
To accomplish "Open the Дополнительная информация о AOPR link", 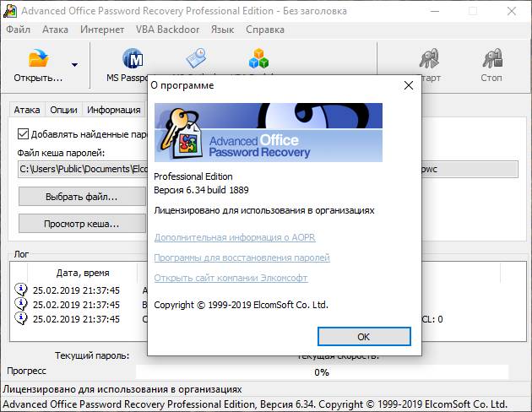I will [235, 237].
